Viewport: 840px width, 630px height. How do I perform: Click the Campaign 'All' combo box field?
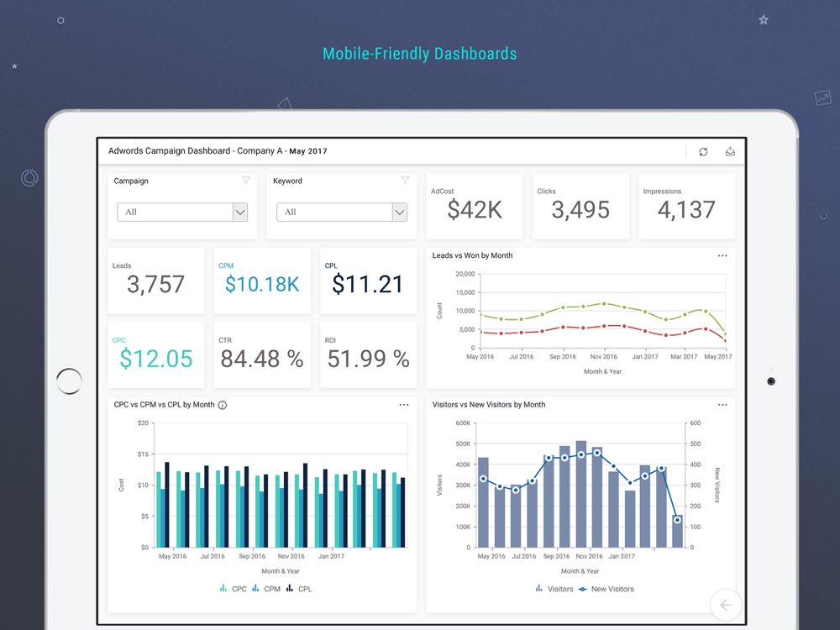click(x=182, y=213)
